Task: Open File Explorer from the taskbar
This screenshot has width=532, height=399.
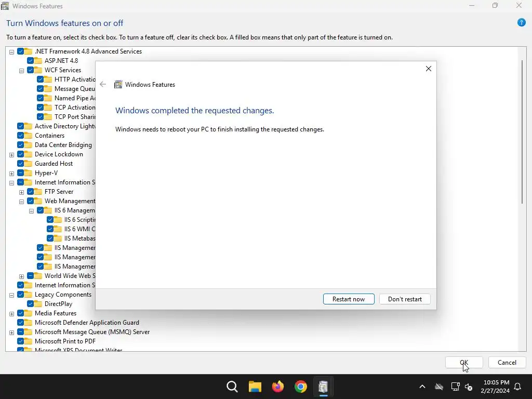Action: [255, 387]
